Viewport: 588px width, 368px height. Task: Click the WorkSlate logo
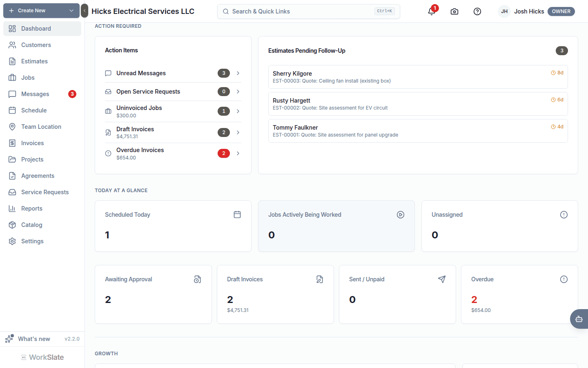(42, 357)
